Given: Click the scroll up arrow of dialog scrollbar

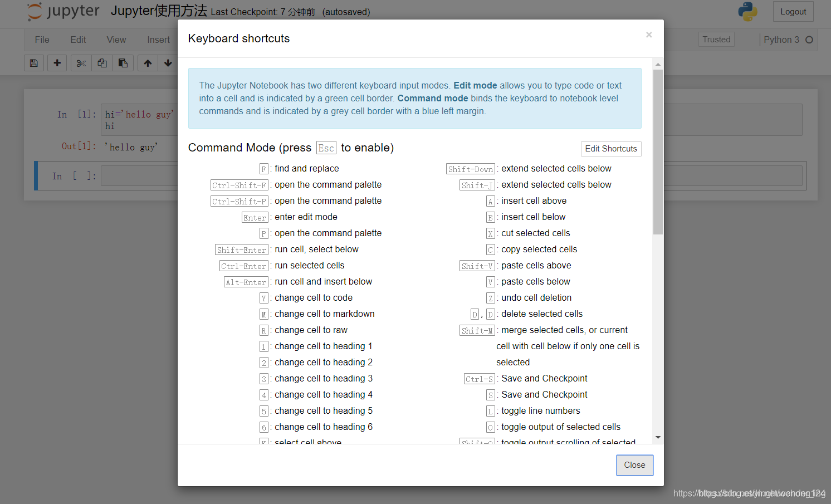Looking at the screenshot, I should [x=658, y=64].
